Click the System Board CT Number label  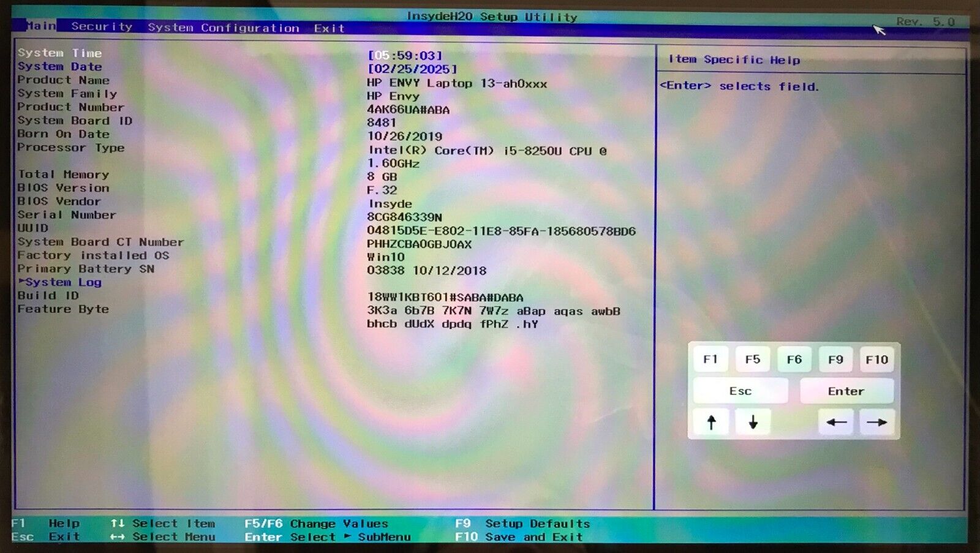tap(100, 242)
